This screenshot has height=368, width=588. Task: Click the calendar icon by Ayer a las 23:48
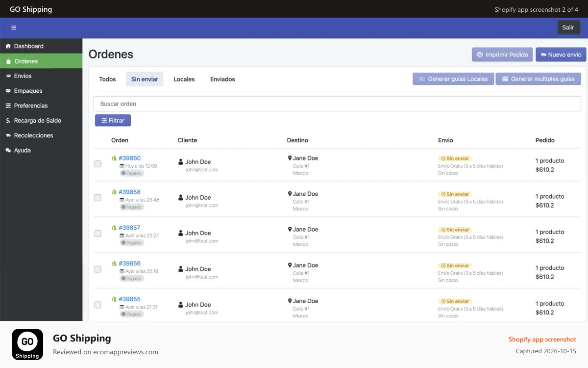(122, 200)
